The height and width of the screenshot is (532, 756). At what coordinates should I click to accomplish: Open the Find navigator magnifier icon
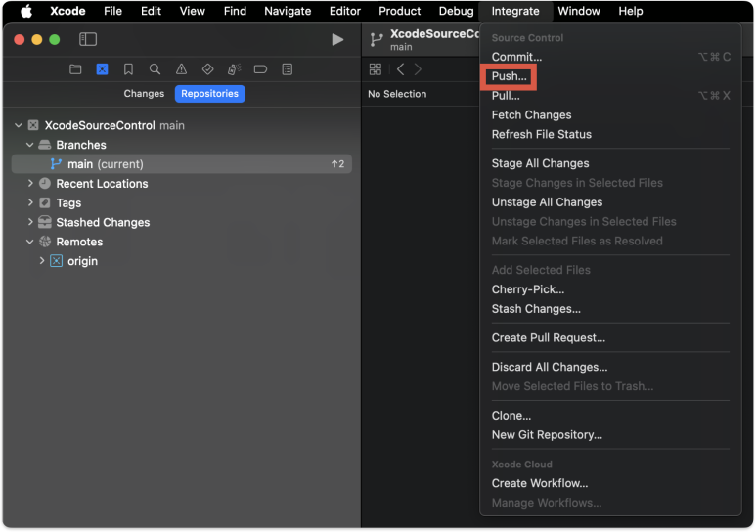pos(155,69)
